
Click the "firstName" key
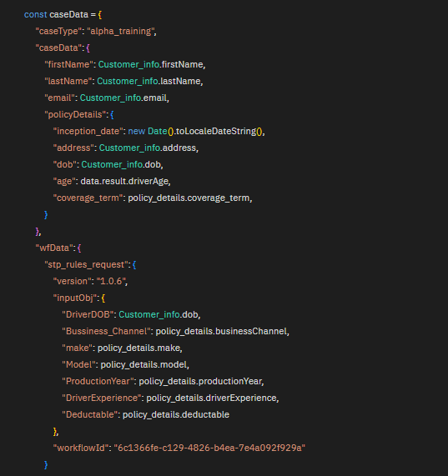68,65
